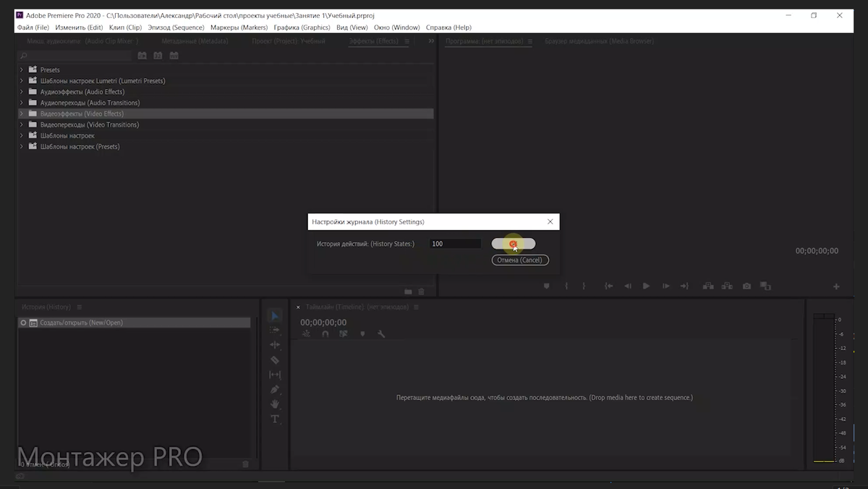
Task: Select the Type tool
Action: pyautogui.click(x=275, y=419)
